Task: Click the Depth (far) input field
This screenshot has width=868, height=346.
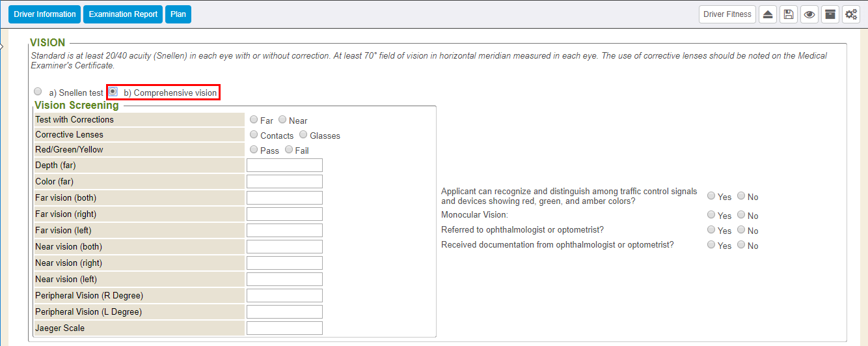Action: click(284, 166)
